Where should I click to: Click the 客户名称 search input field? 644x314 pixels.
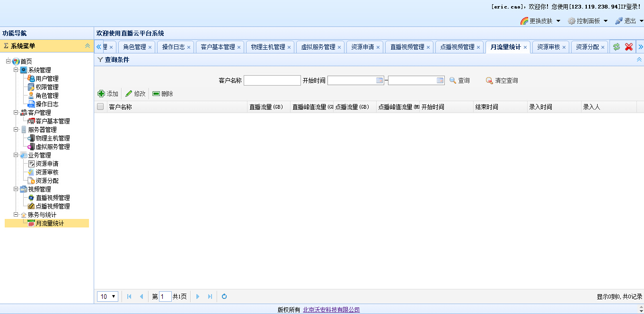[x=272, y=80]
